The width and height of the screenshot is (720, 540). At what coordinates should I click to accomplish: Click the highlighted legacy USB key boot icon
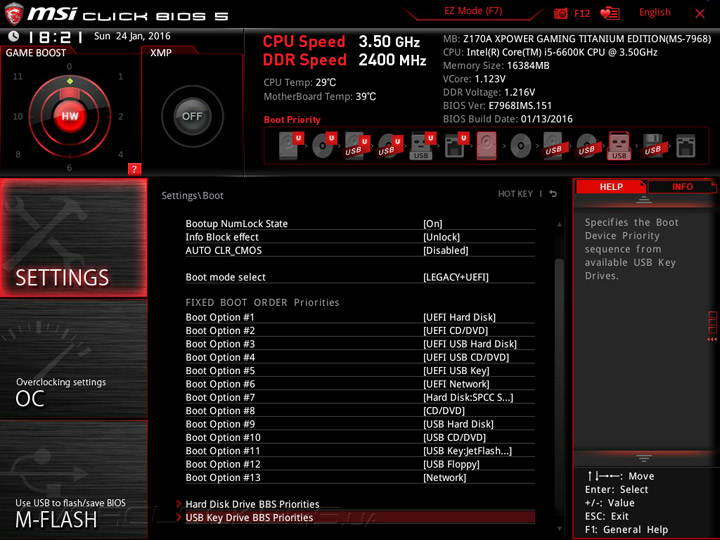click(619, 146)
